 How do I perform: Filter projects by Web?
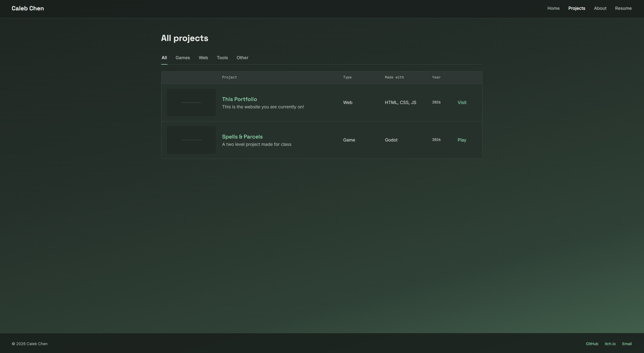(x=203, y=58)
